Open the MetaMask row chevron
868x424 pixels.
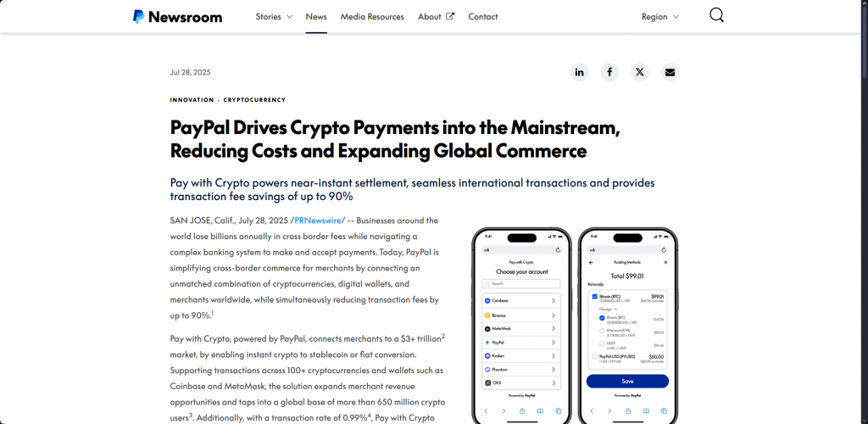point(553,329)
